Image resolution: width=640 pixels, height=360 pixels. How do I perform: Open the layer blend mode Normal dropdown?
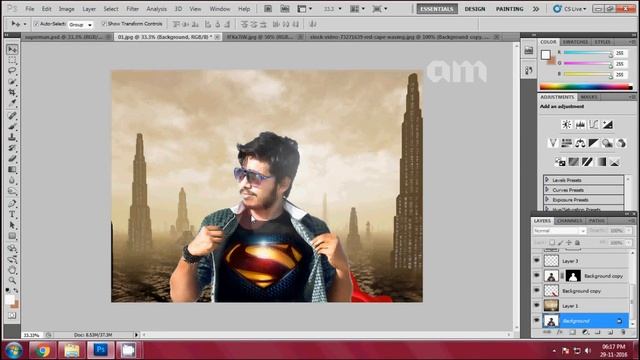pyautogui.click(x=560, y=231)
